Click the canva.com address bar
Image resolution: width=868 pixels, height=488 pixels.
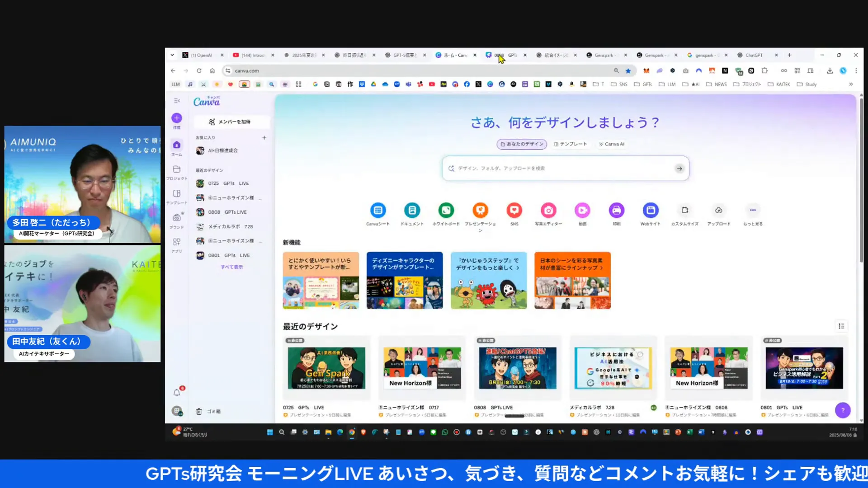point(420,71)
